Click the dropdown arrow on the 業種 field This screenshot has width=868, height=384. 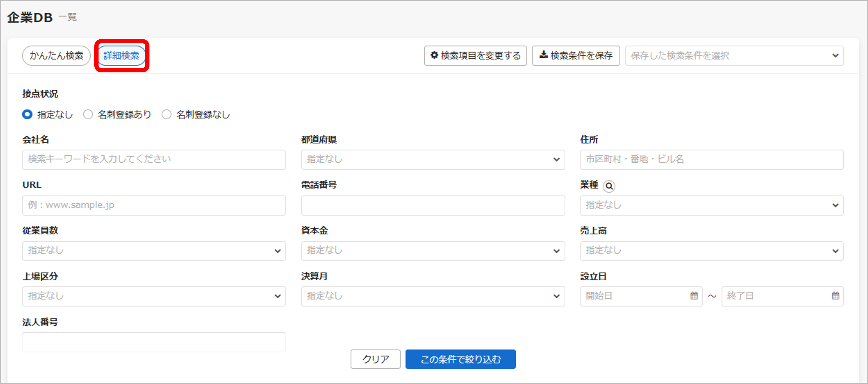point(836,205)
